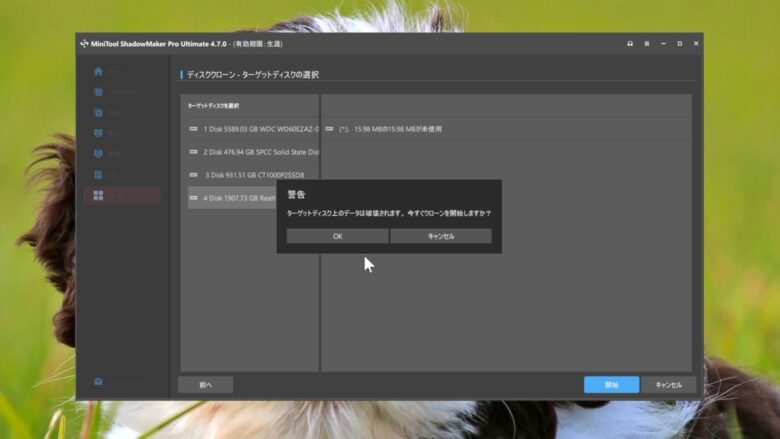Image resolution: width=780 pixels, height=439 pixels.
Task: Click the disk icon beside 2 Disk 476.94 GB
Action: click(x=194, y=152)
